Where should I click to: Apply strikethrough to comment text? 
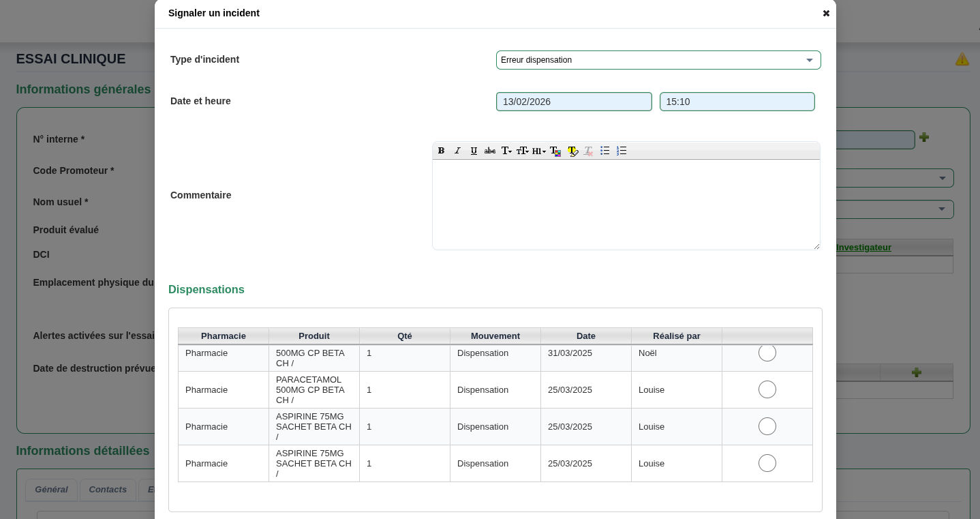tap(490, 151)
